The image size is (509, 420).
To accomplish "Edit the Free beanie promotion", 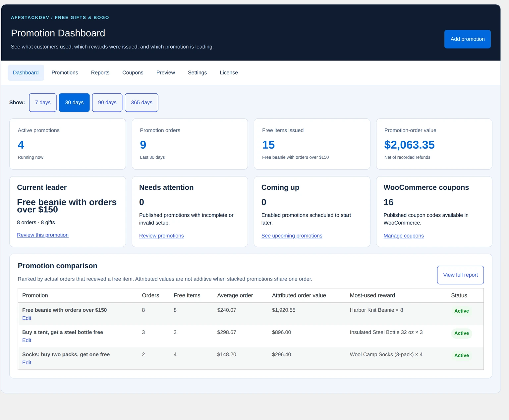I will click(x=27, y=318).
